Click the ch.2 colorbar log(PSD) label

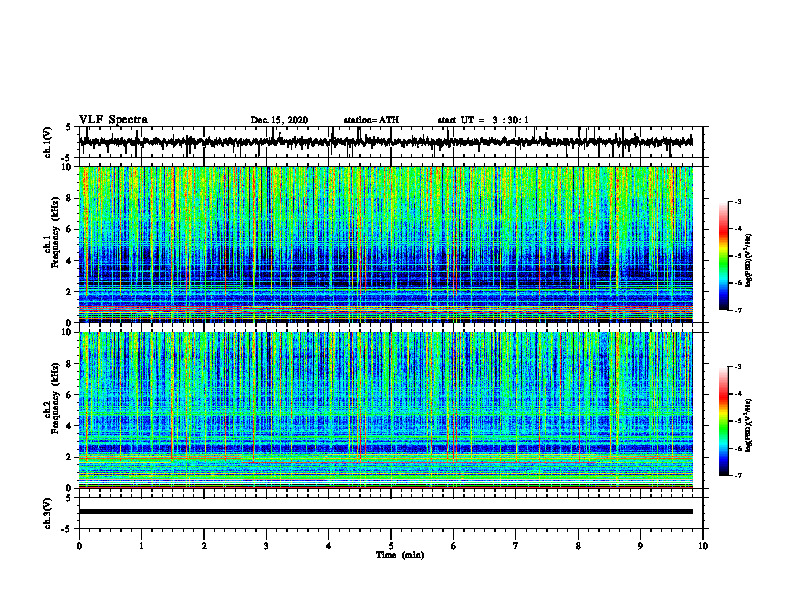tap(749, 424)
